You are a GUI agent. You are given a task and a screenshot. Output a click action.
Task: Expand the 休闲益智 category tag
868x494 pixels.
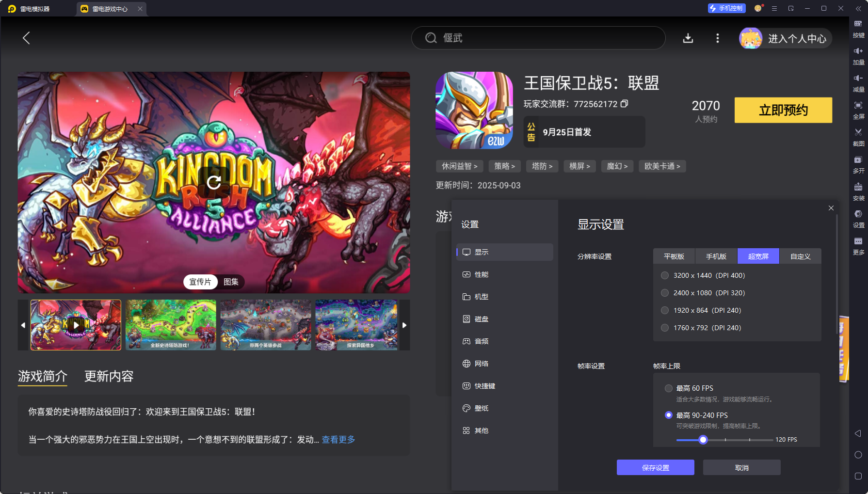click(459, 166)
